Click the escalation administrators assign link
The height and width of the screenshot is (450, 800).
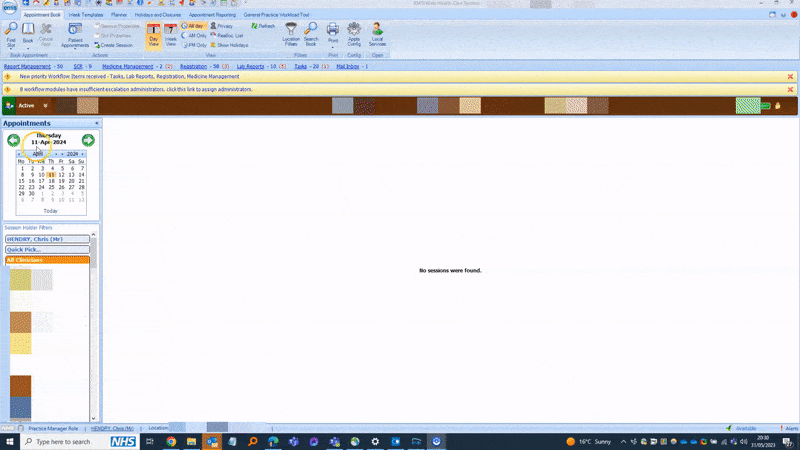136,89
